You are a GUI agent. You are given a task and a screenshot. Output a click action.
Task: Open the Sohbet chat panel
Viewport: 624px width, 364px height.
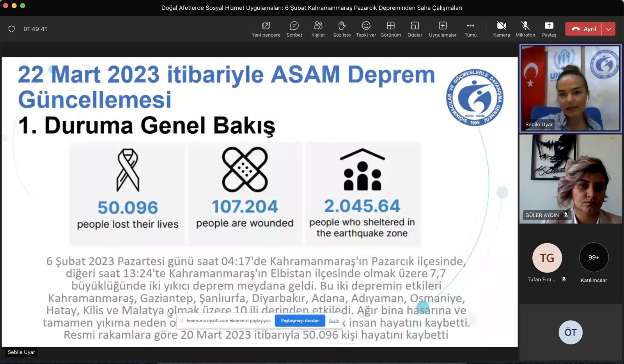(294, 29)
